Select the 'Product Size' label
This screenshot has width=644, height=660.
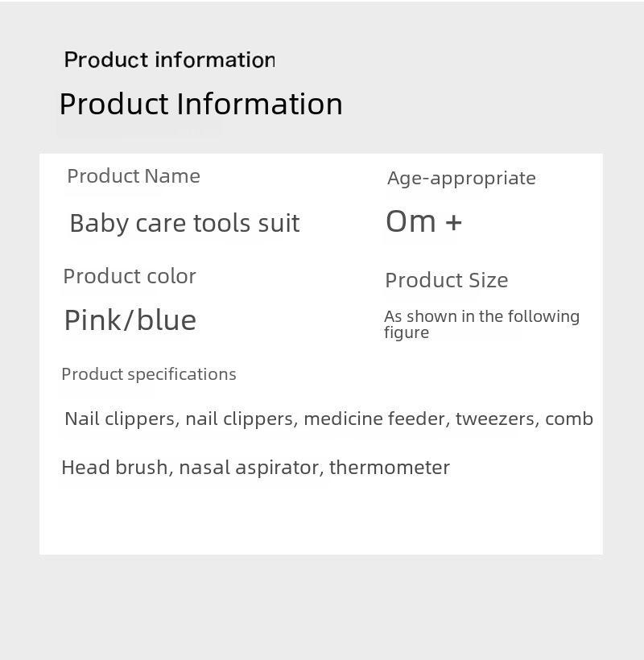click(447, 280)
